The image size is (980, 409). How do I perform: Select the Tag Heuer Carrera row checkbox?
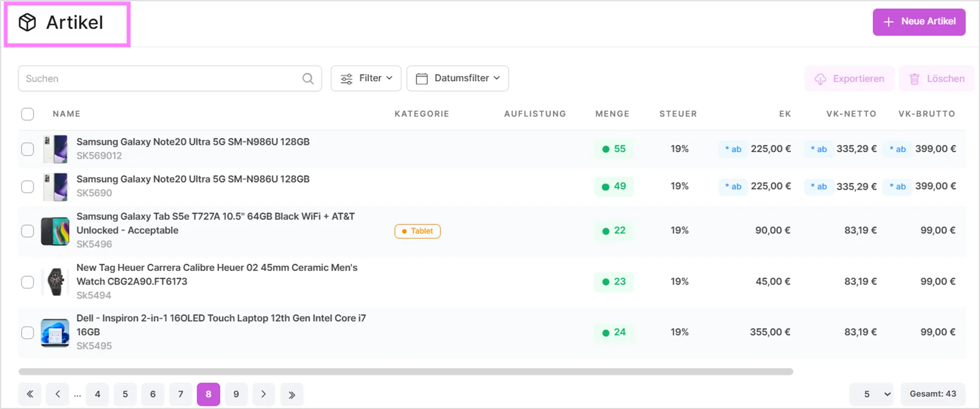(x=28, y=282)
